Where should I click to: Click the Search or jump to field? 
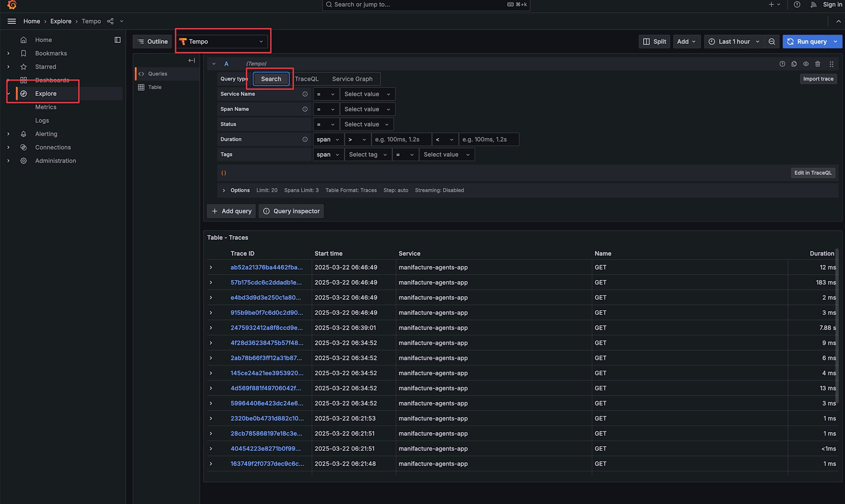pos(426,5)
